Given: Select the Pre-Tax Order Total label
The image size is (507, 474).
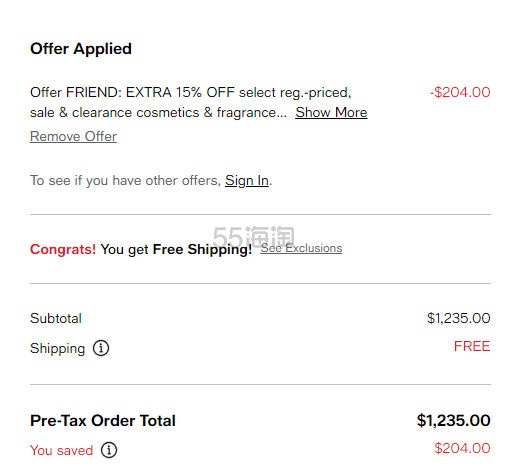Looking at the screenshot, I should pos(103,421).
